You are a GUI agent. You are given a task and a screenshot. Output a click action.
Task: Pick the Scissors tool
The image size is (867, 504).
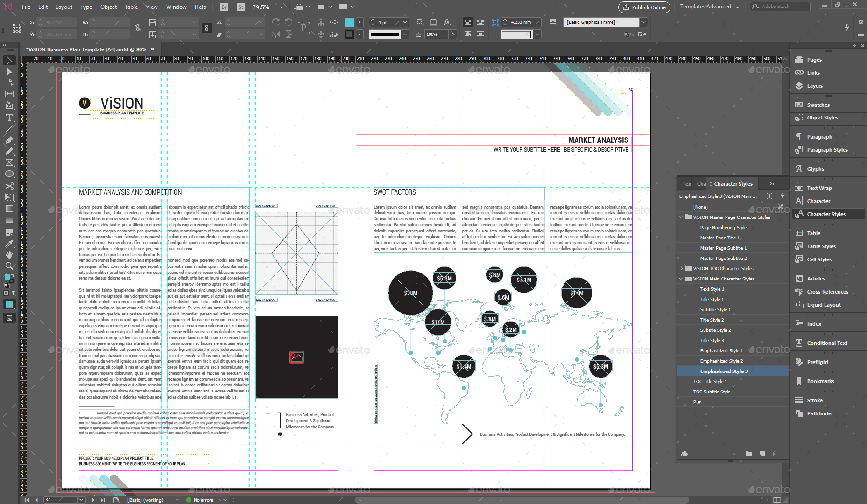pos(9,186)
